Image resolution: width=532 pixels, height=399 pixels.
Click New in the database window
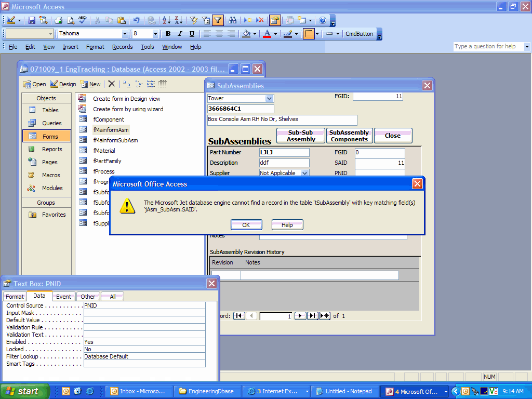coord(90,84)
